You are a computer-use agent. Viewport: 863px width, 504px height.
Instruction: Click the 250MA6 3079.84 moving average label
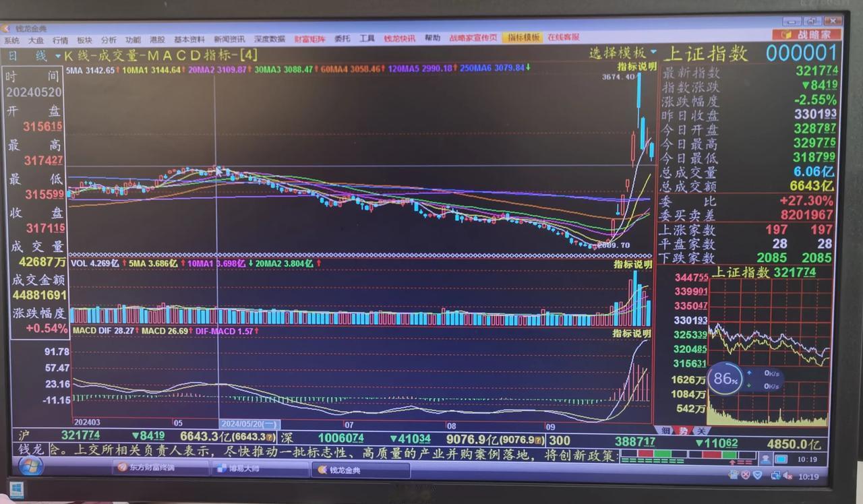click(494, 67)
